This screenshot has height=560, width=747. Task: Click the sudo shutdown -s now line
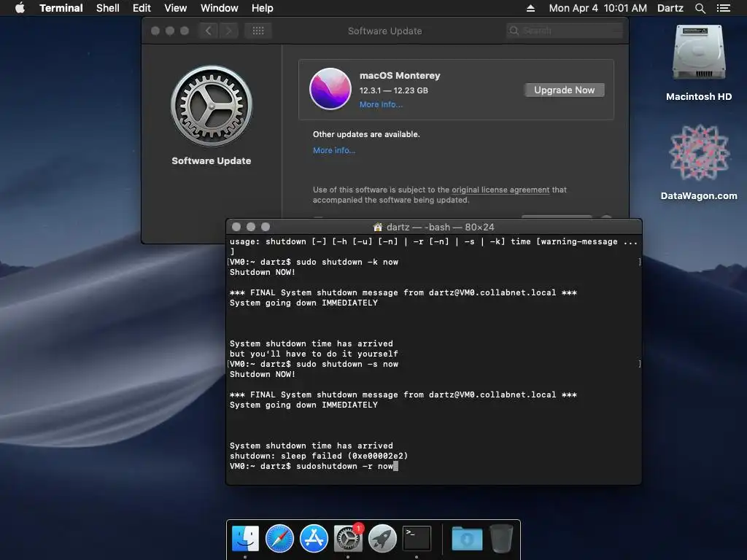pos(314,364)
